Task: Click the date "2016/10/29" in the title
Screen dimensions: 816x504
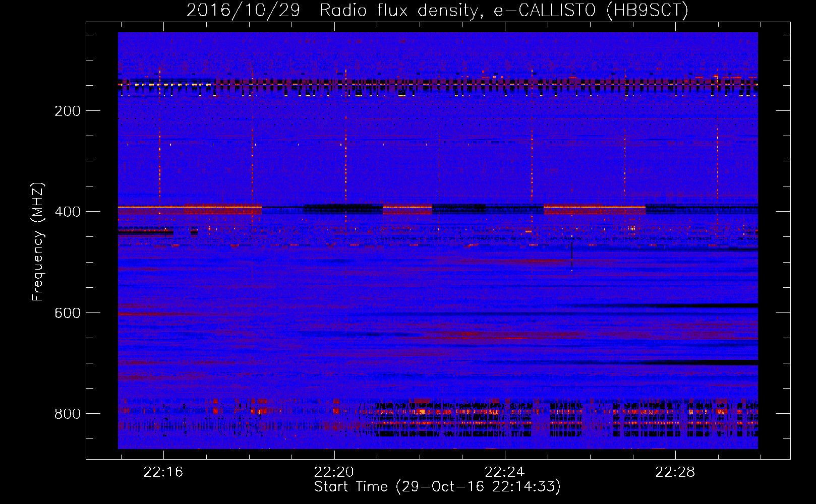Action: [x=243, y=11]
